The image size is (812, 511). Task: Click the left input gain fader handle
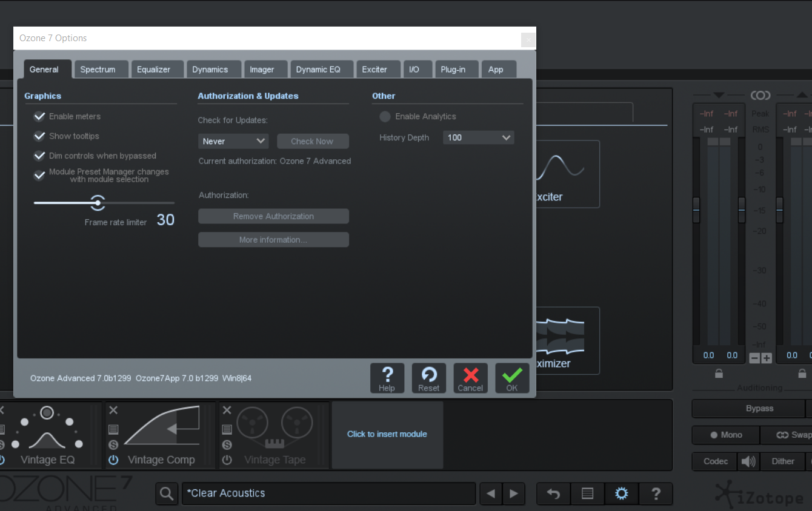point(696,210)
